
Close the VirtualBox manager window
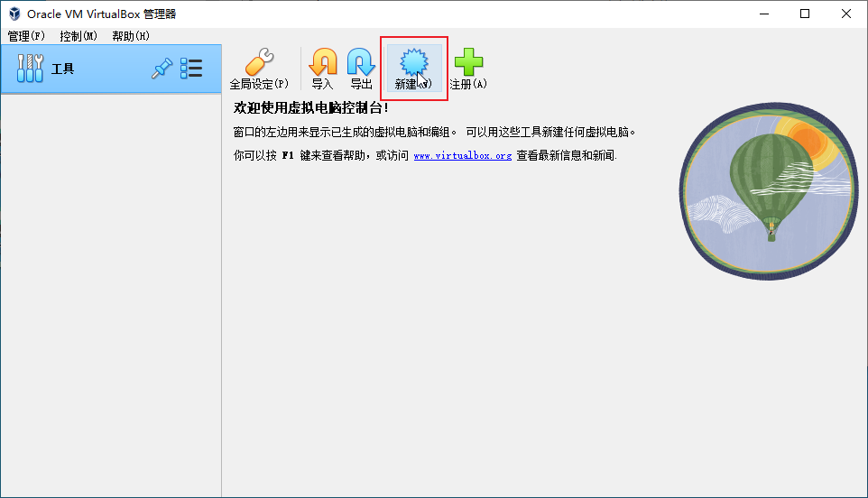pos(846,14)
